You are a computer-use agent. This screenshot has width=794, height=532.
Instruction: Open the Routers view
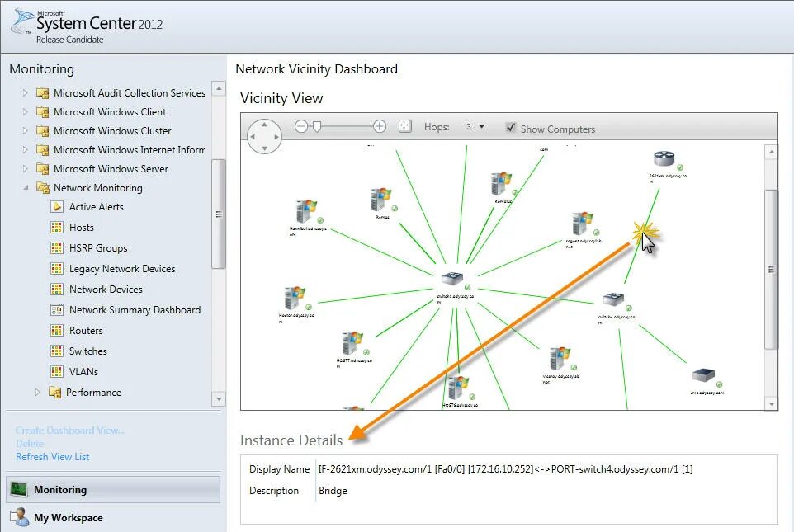[x=86, y=331]
